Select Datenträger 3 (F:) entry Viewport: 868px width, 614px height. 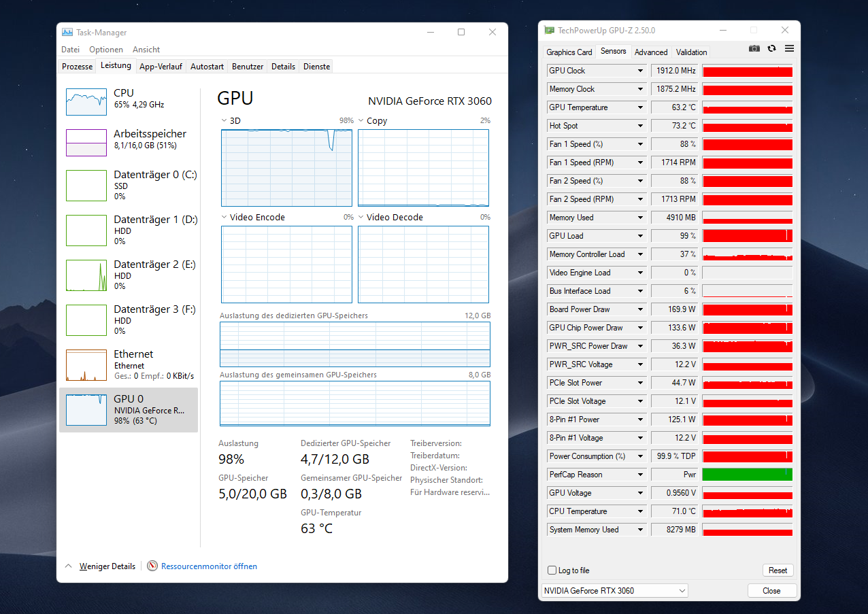(x=129, y=320)
